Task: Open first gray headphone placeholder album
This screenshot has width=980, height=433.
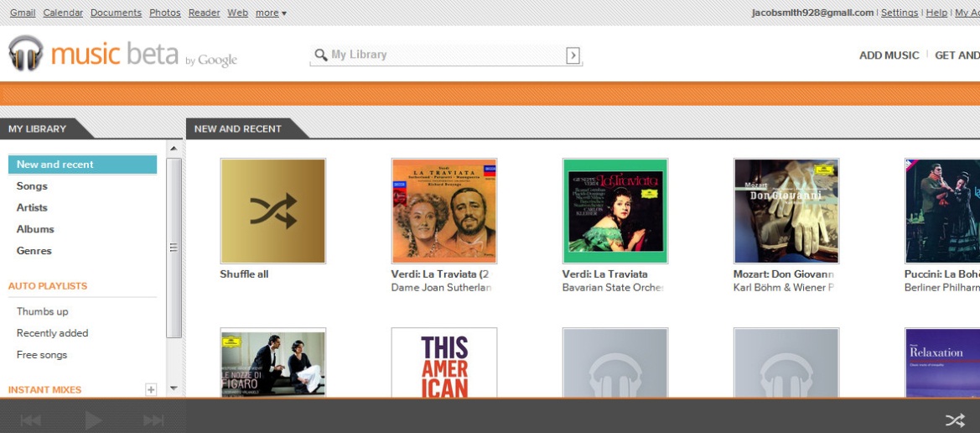Action: 615,363
